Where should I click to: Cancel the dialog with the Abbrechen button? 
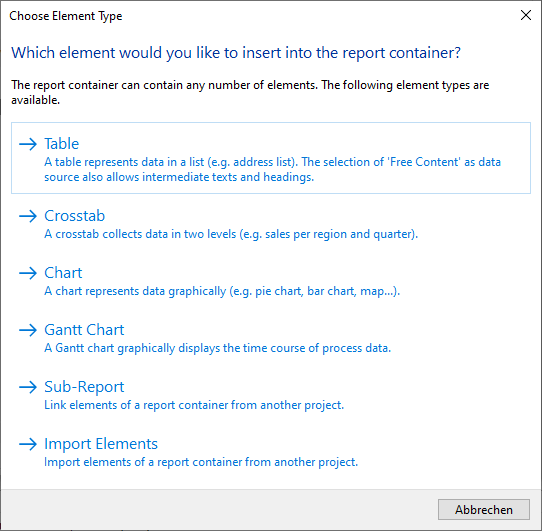(484, 510)
